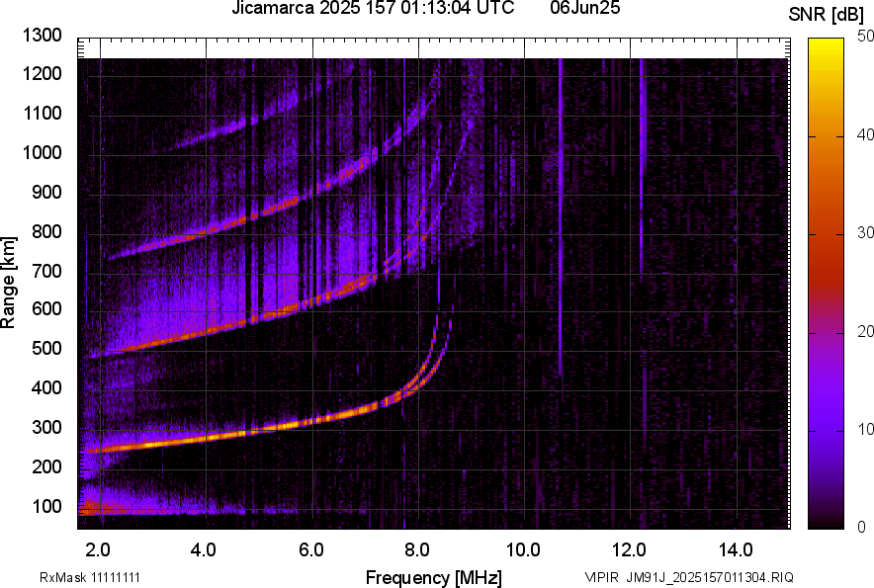This screenshot has height=588, width=874.
Task: Click frequency tick label '14.0'
Action: point(736,550)
